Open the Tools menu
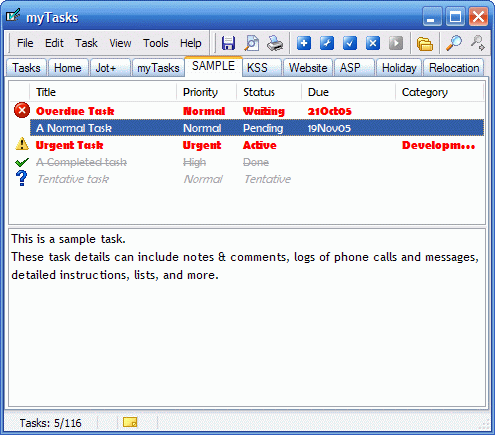The image size is (495, 435). (x=156, y=43)
